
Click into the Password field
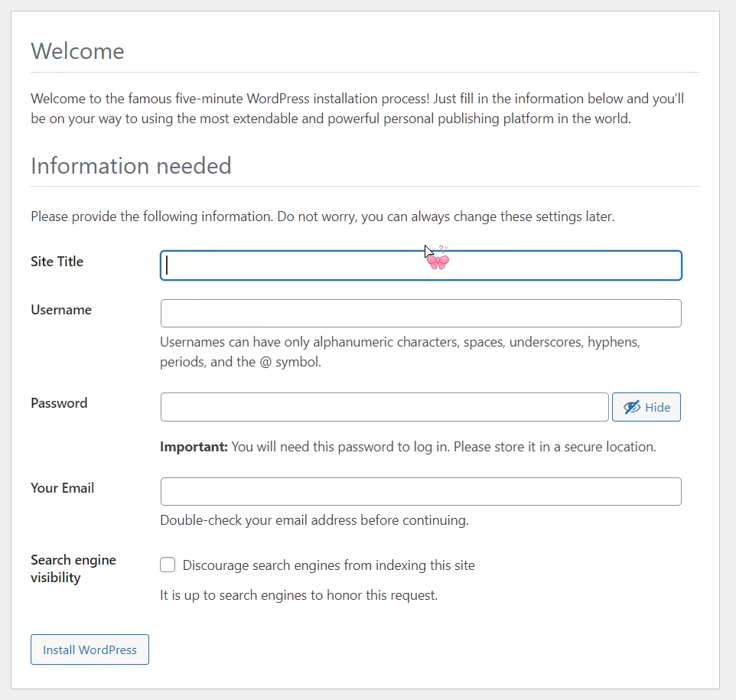(x=384, y=407)
